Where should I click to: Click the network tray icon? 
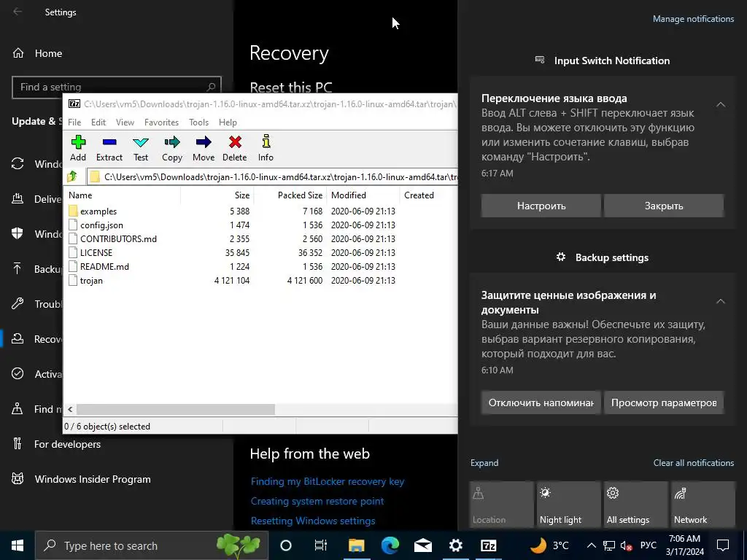(609, 545)
